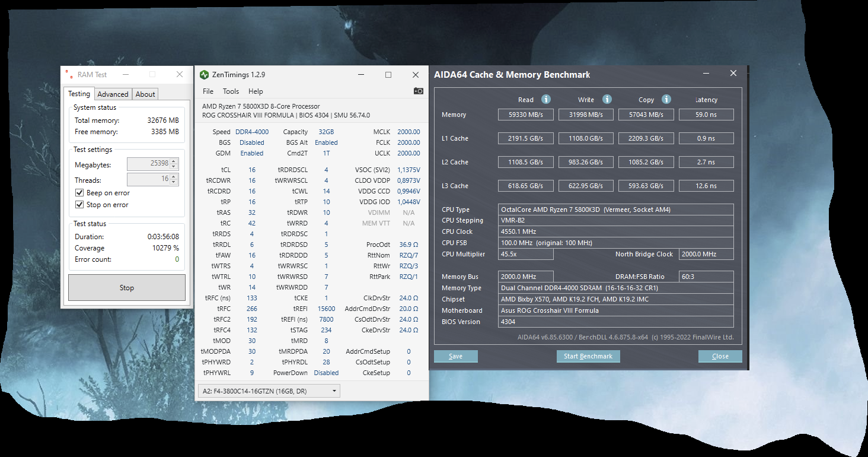Click the Start Benchmark button

tap(588, 356)
